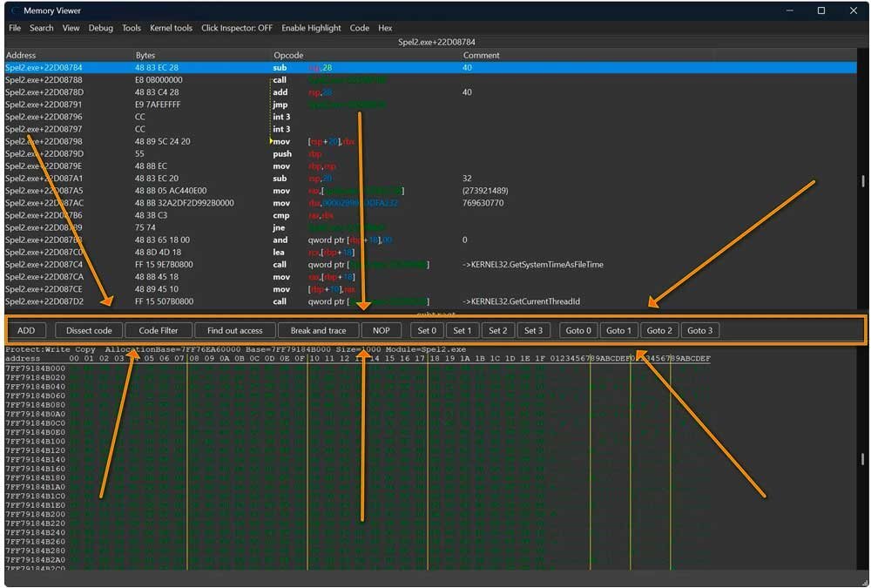Viewport: 871px width, 588px height.
Task: Open the Search menu
Action: 42,28
